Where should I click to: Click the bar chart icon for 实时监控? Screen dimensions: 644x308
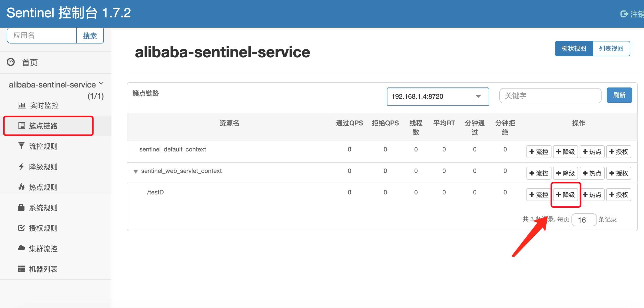coord(22,105)
